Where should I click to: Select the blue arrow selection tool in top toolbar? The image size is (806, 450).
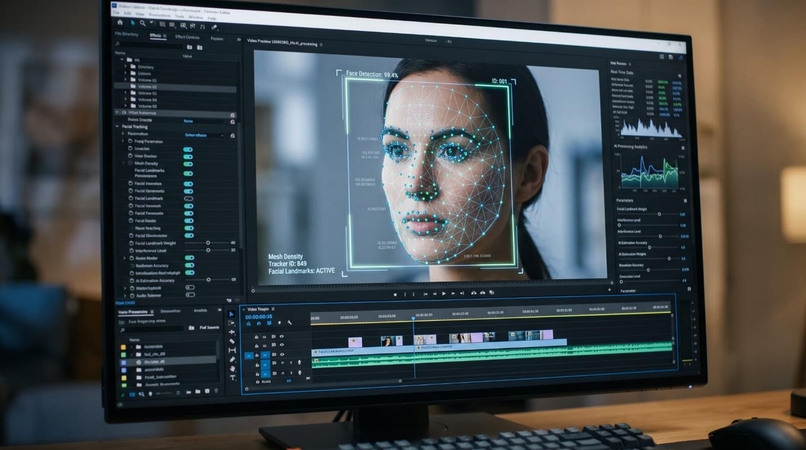point(132,23)
